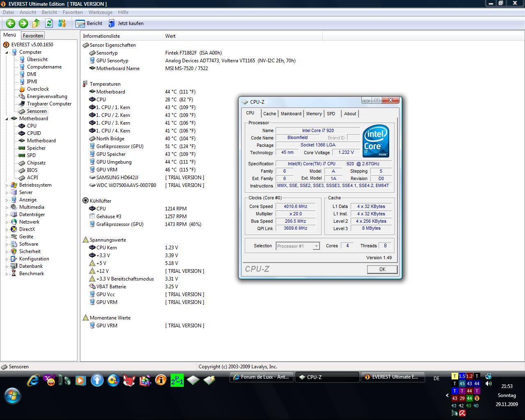
Task: Switch to EVEREST Ultimate taskbar button
Action: pos(392,377)
